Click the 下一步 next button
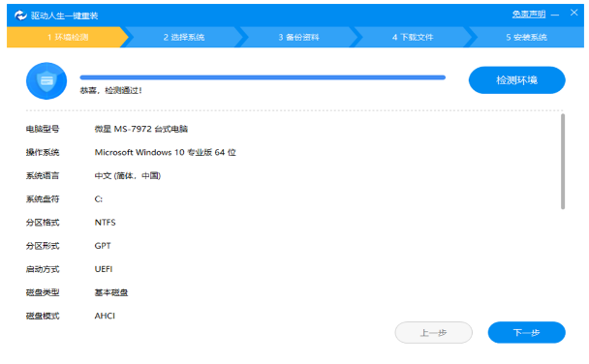Viewport: 589px width, 364px height. coord(526,332)
